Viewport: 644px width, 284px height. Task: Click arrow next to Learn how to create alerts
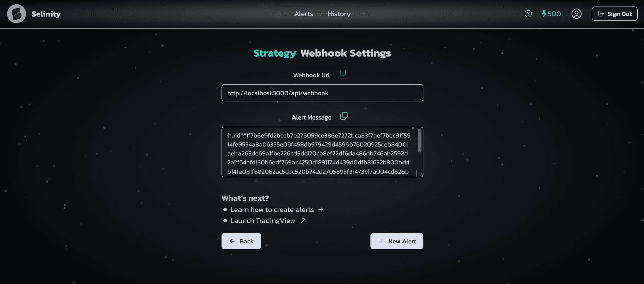[x=321, y=210]
